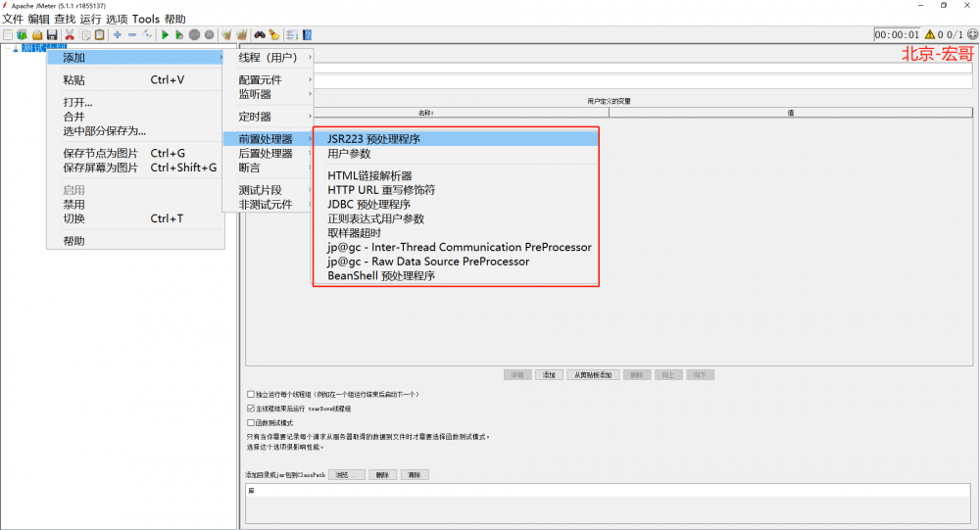The image size is (980, 530).
Task: Start the test with green play icon
Action: click(165, 35)
